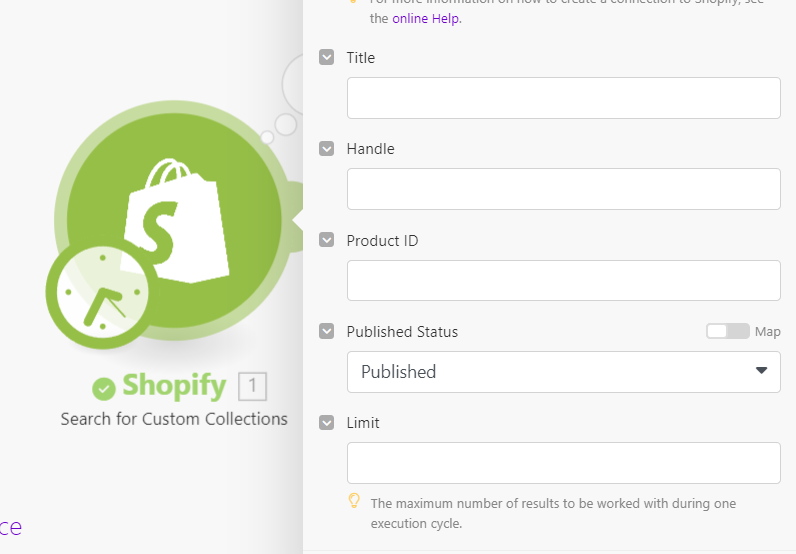Click the Product ID input box
Viewport: 796px width, 554px height.
[563, 280]
